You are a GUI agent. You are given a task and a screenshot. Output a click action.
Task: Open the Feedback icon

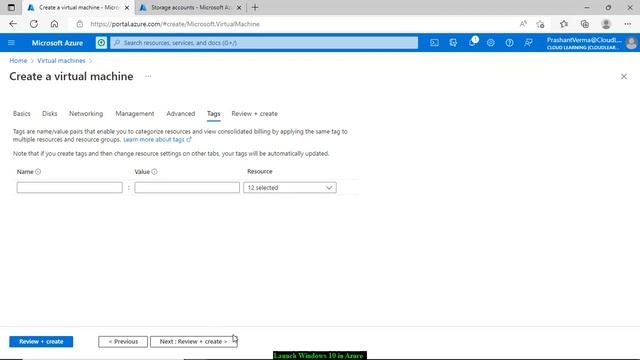tap(528, 42)
